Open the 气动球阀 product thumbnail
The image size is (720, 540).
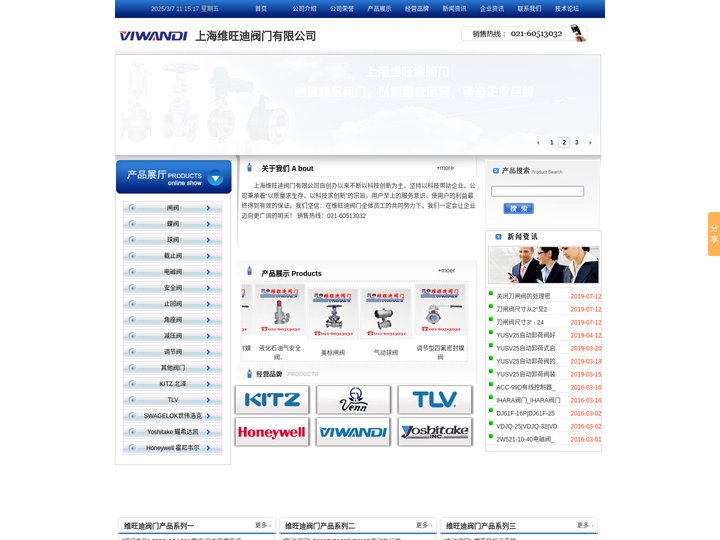[x=386, y=314]
